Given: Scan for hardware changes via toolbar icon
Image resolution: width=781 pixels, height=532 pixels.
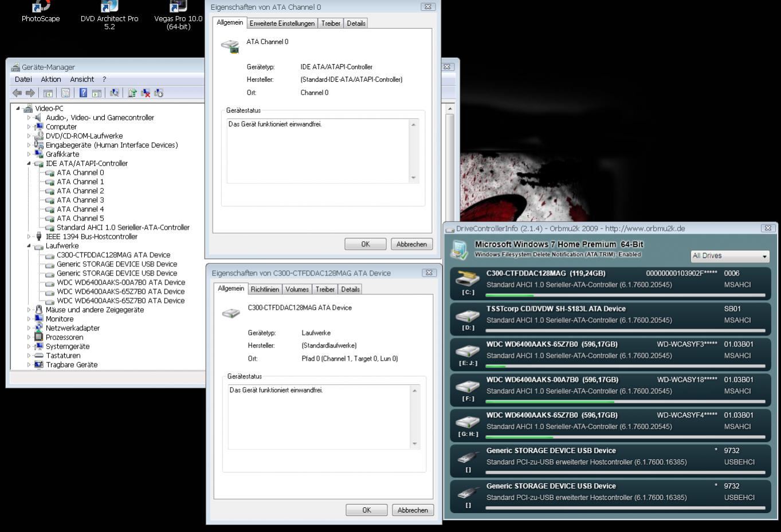Looking at the screenshot, I should pyautogui.click(x=115, y=93).
